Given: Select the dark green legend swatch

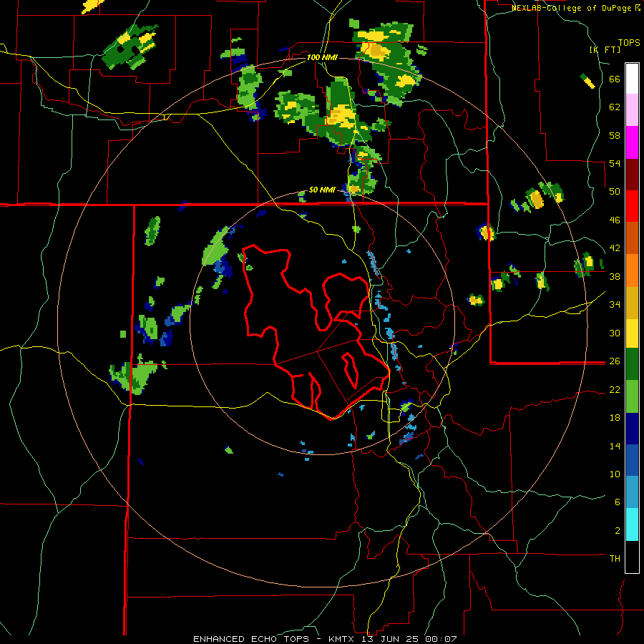Looking at the screenshot, I should [632, 364].
